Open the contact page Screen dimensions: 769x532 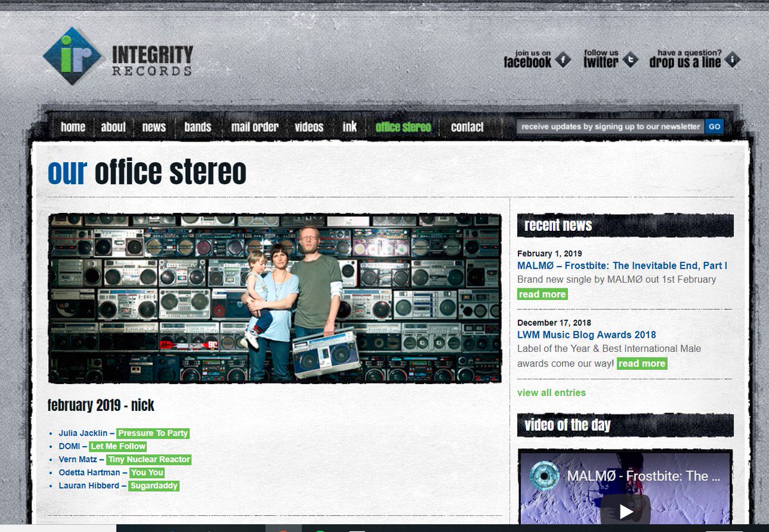(467, 127)
